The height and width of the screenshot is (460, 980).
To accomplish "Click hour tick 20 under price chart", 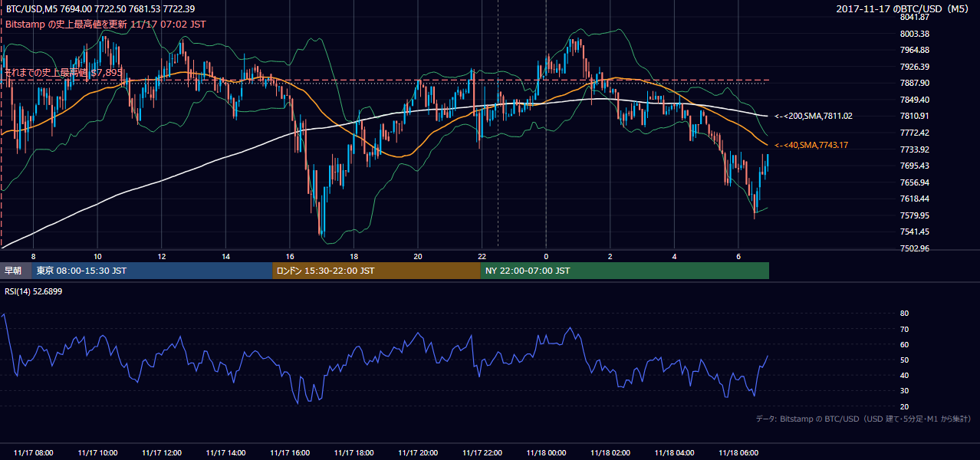I will (418, 256).
